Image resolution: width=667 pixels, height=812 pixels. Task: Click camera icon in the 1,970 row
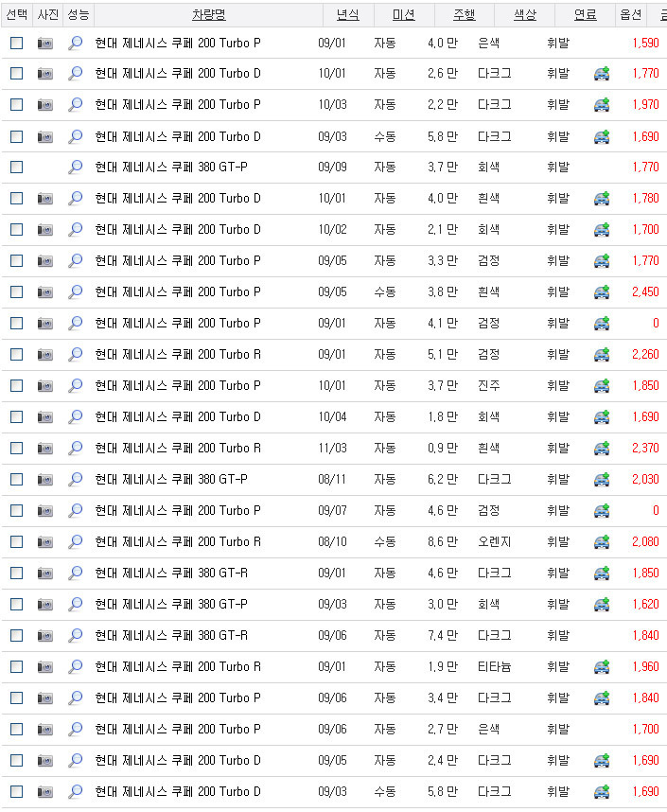[45, 105]
